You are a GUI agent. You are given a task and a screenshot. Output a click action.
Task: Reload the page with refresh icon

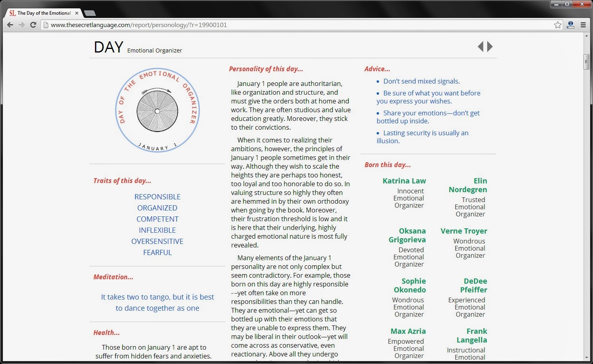pyautogui.click(x=33, y=25)
